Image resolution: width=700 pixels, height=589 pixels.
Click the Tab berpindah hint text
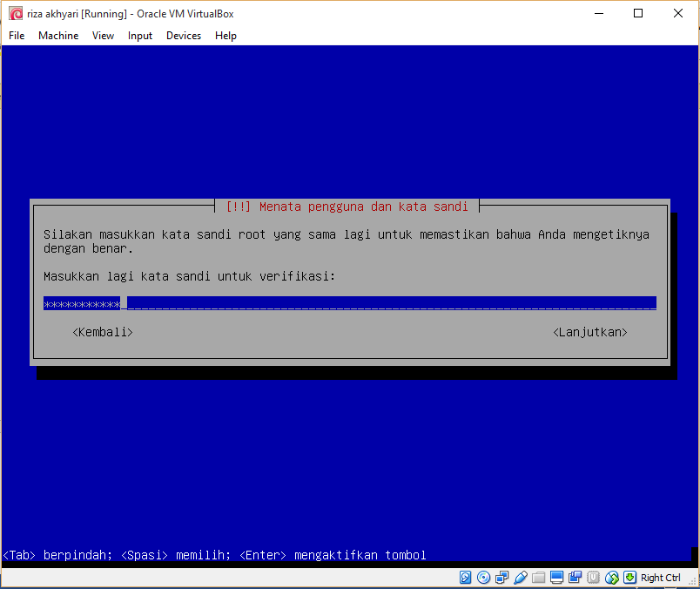(x=57, y=555)
